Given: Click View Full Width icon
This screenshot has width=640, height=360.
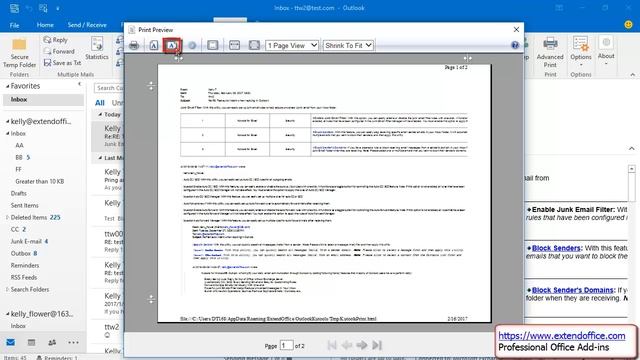Looking at the screenshot, I should click(234, 45).
